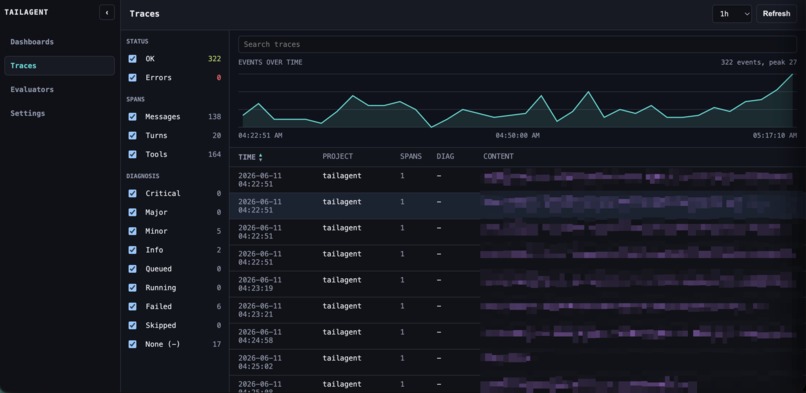This screenshot has width=806, height=393.
Task: Click the TIME column sort arrows
Action: (x=261, y=157)
